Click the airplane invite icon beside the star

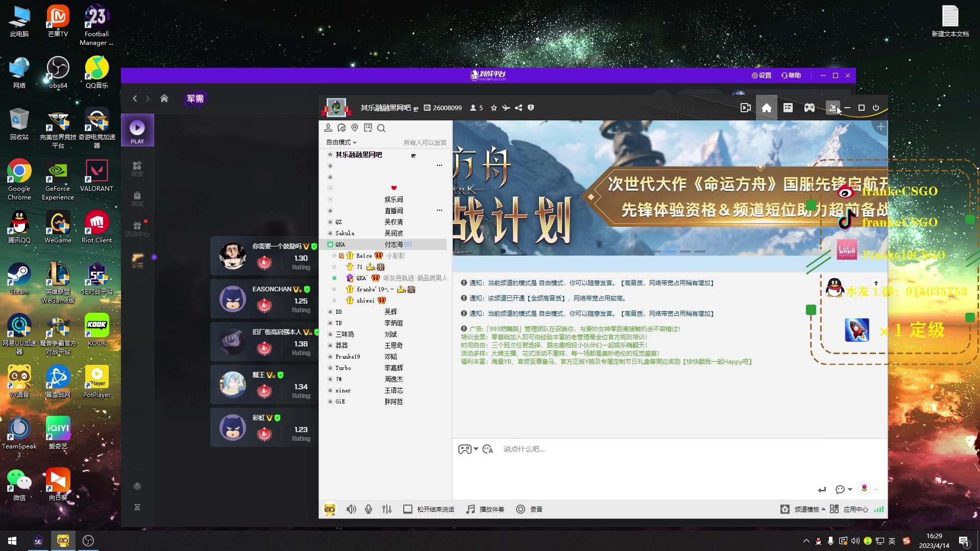click(x=506, y=108)
